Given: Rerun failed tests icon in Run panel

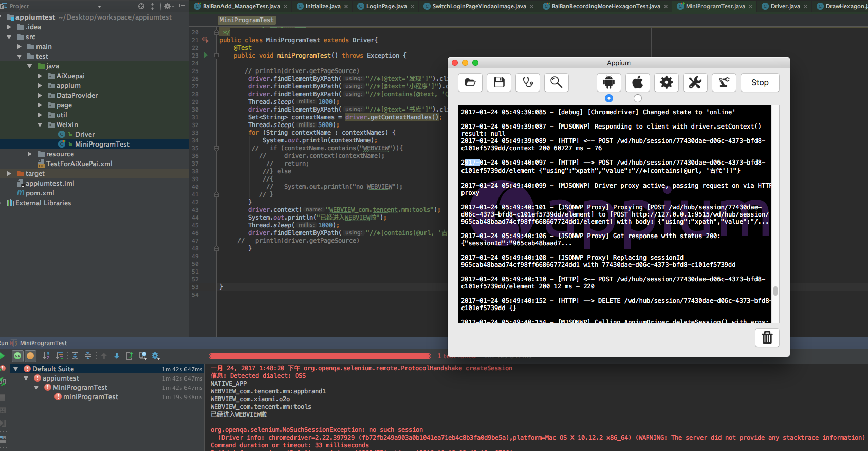Looking at the screenshot, I should (3, 369).
